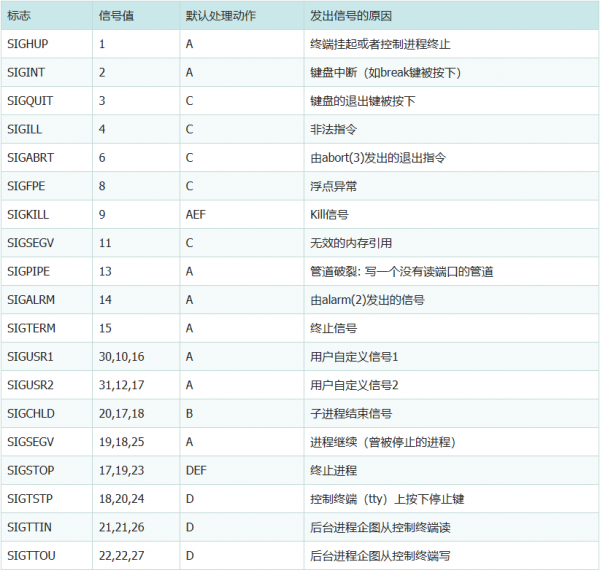600x570 pixels.
Task: Select the SIGALRM signal name
Action: click(x=30, y=299)
